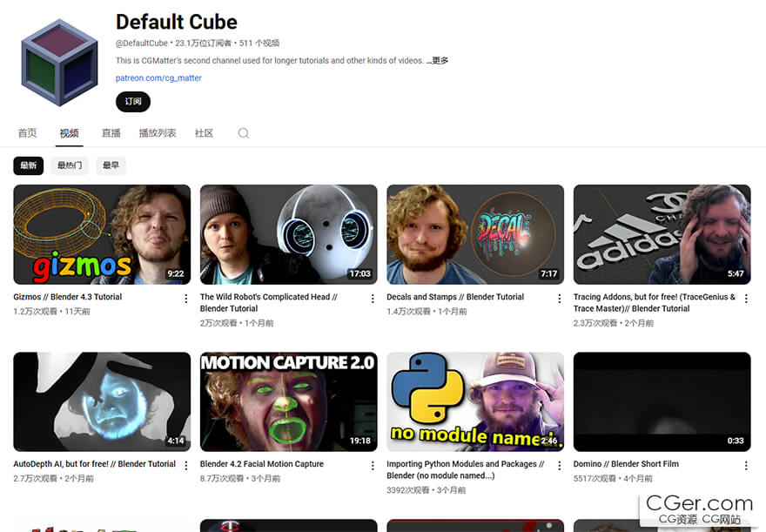The height and width of the screenshot is (532, 766).
Task: Open more options for Domino Short Film video
Action: pos(746,466)
